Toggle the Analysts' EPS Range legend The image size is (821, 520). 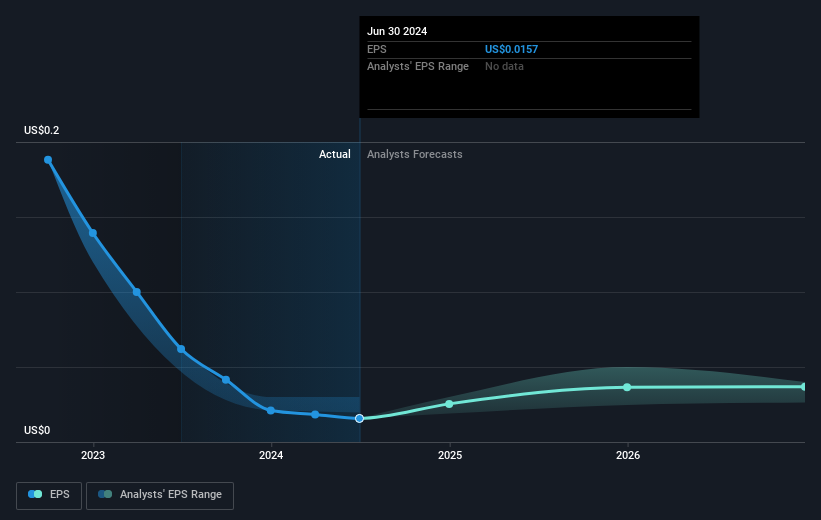tap(160, 495)
